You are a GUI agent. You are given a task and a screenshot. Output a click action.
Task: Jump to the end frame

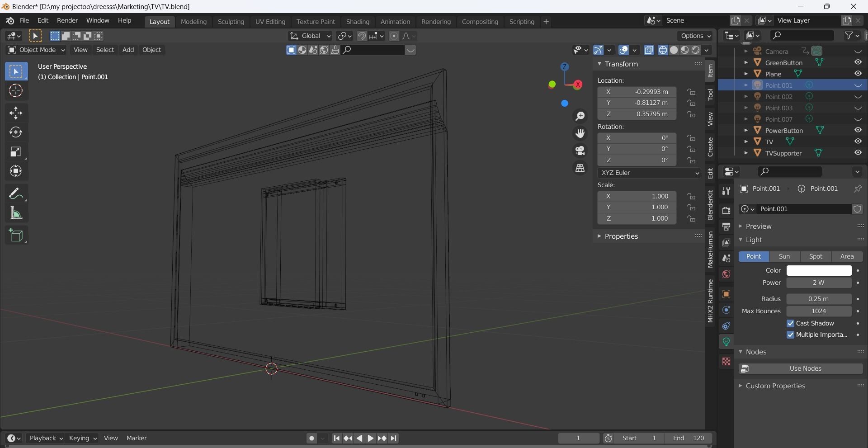click(394, 438)
